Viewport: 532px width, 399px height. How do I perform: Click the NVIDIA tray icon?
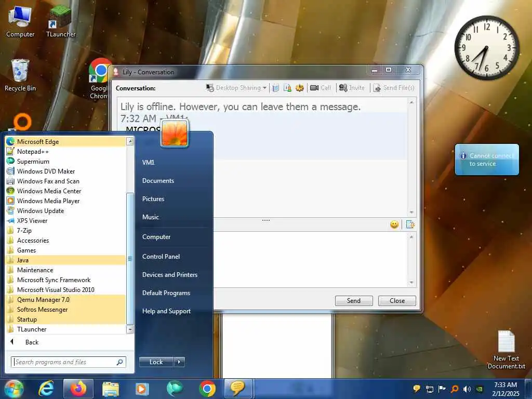click(480, 389)
